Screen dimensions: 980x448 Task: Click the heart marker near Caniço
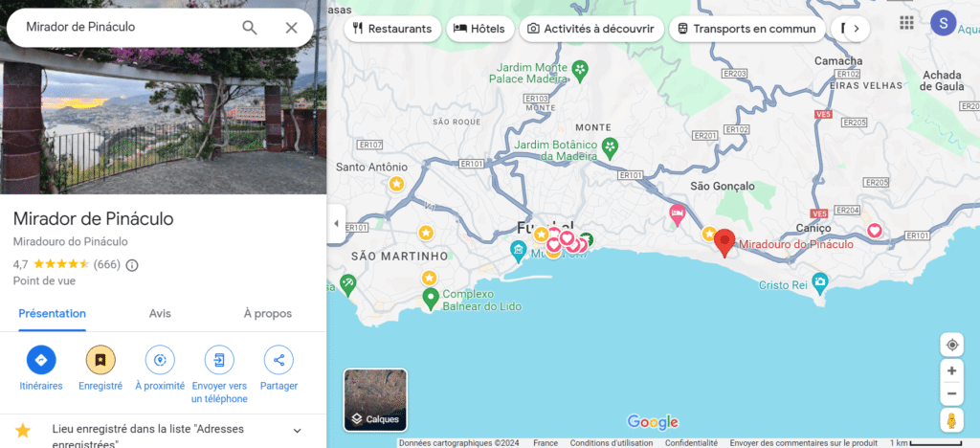(875, 232)
